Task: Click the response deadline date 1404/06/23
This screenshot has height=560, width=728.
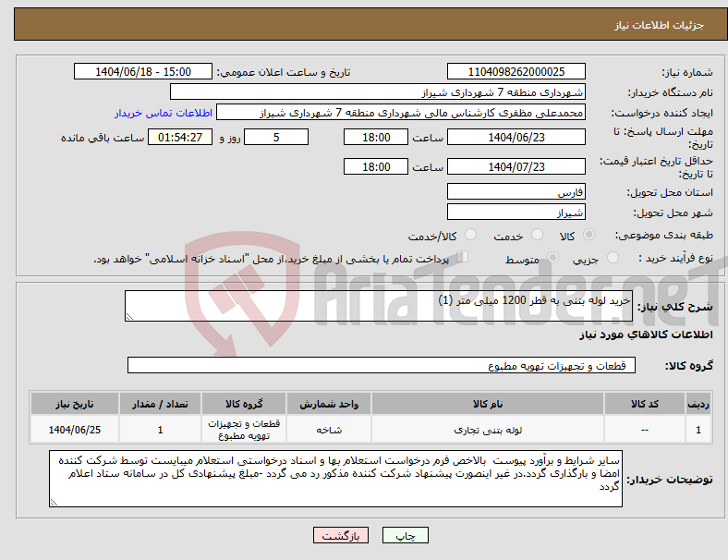Action: click(516, 137)
